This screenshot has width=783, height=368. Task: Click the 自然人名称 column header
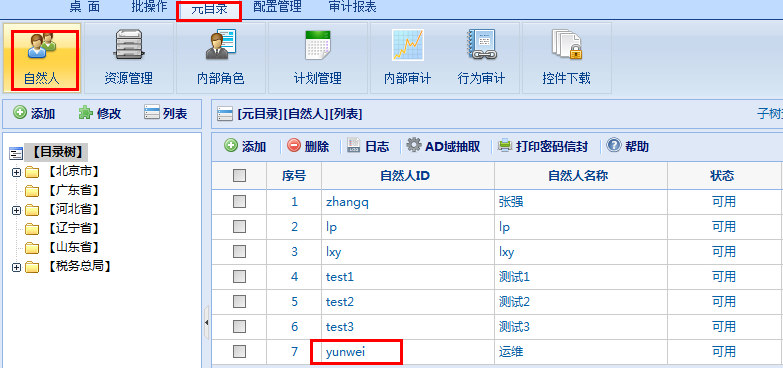point(578,176)
